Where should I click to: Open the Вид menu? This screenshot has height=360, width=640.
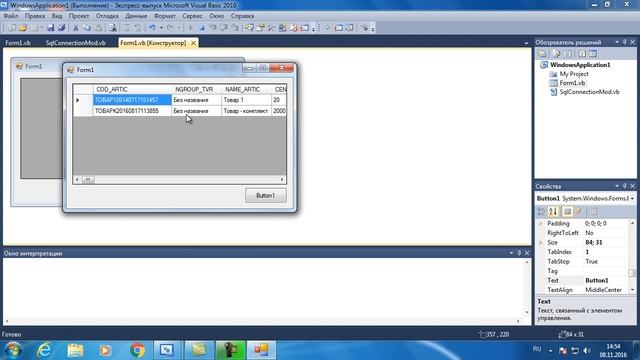click(57, 16)
